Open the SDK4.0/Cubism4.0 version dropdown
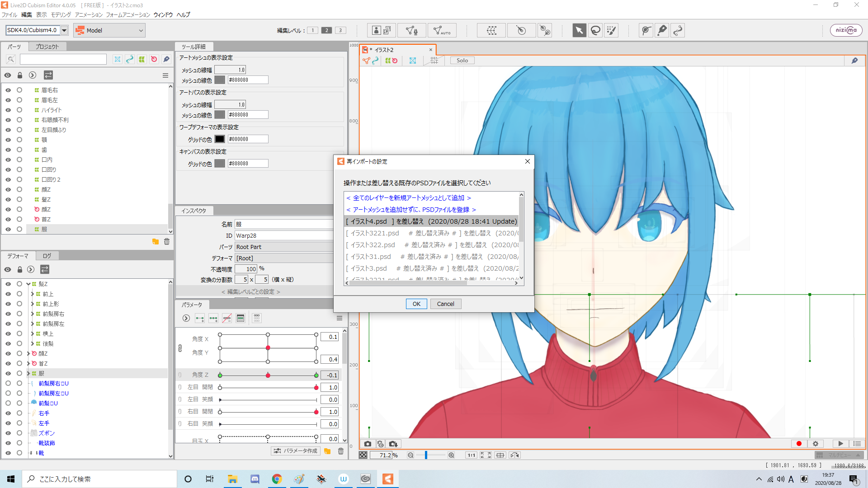Viewport: 868px width, 488px height. [64, 30]
